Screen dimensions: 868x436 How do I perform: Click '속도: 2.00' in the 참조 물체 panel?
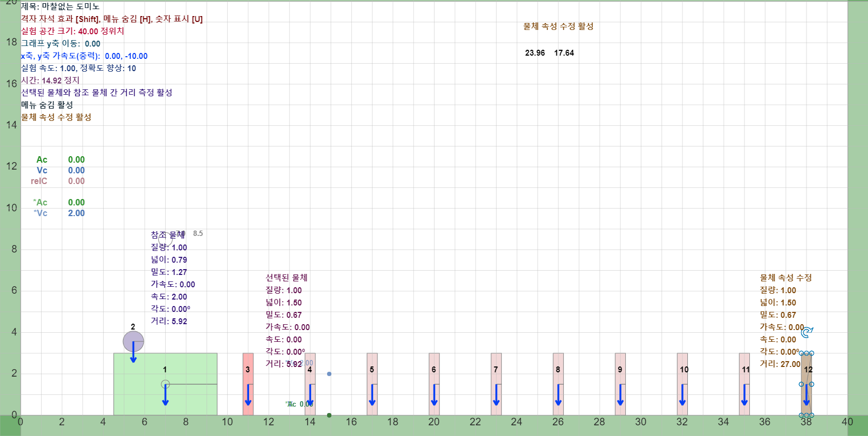169,296
